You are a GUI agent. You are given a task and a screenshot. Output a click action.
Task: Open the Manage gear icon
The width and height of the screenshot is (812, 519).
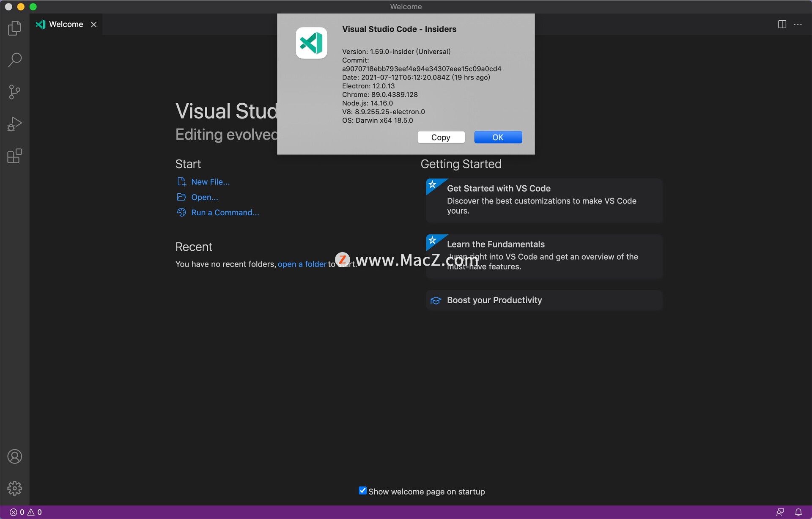14,488
